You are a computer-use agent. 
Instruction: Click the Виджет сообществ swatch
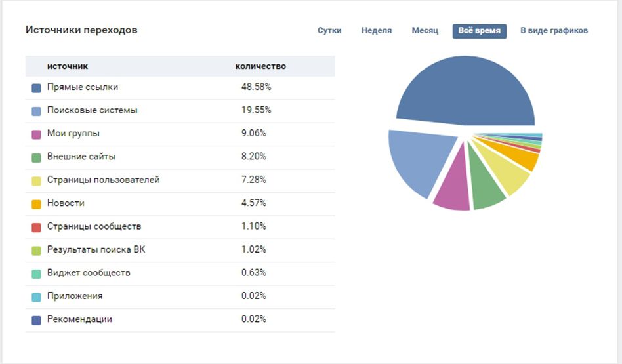tap(37, 273)
